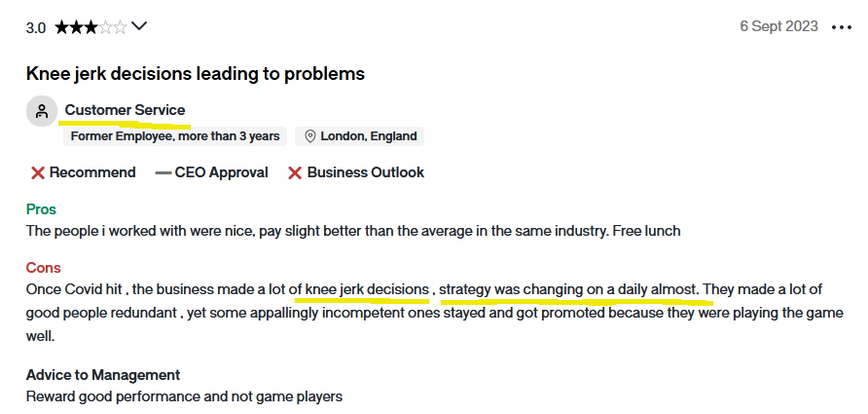Click the user avatar icon
The width and height of the screenshot is (868, 414).
pos(41,111)
